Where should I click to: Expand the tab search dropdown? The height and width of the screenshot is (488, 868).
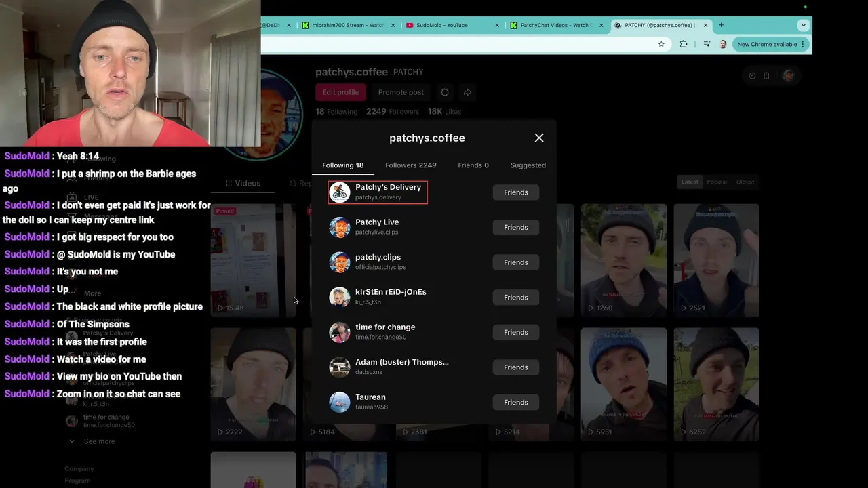coord(803,25)
